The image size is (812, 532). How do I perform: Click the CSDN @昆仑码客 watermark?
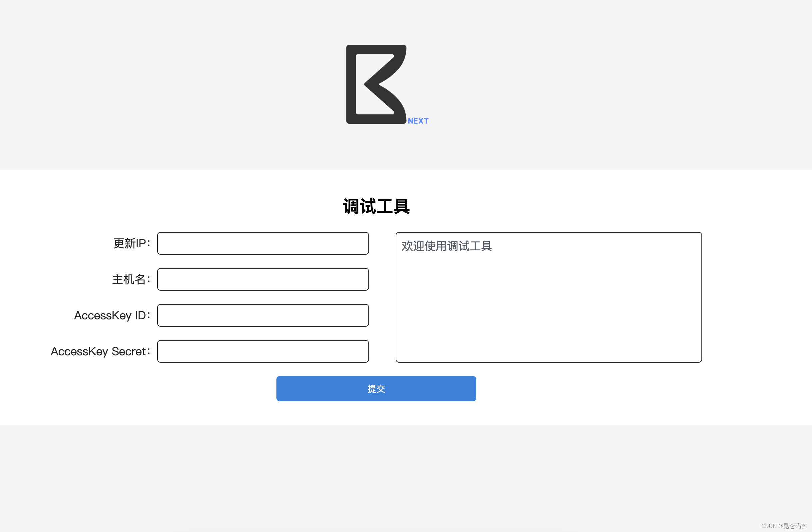tap(783, 526)
